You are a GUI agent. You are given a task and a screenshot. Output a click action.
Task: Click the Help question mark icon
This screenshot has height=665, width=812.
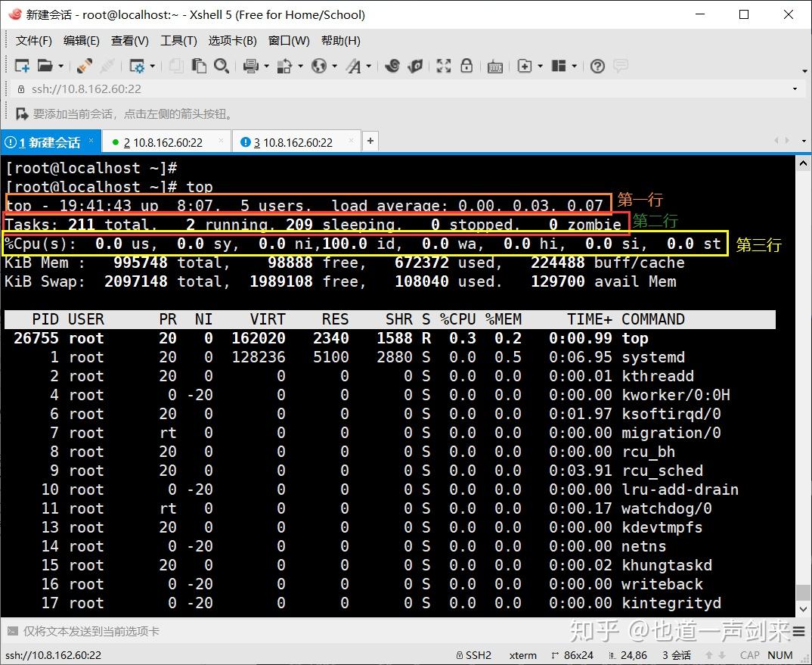[597, 67]
